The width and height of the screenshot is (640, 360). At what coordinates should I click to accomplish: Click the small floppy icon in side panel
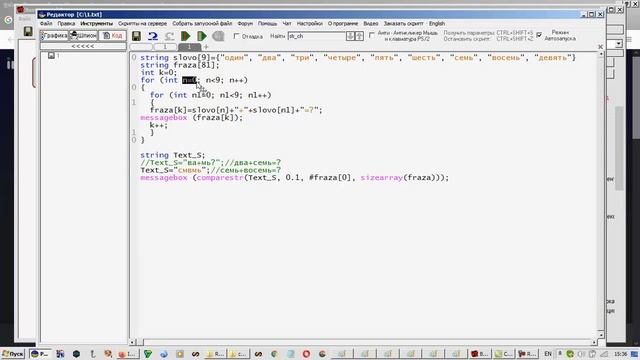point(51,55)
